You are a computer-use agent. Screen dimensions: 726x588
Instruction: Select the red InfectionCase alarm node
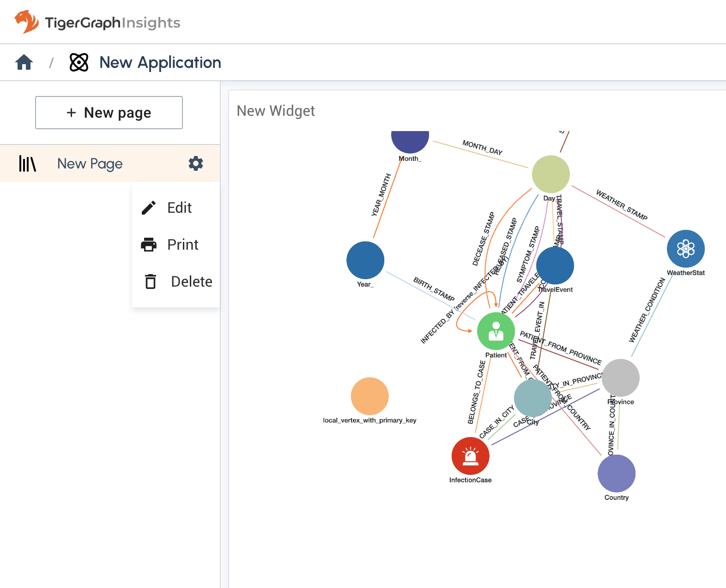470,456
